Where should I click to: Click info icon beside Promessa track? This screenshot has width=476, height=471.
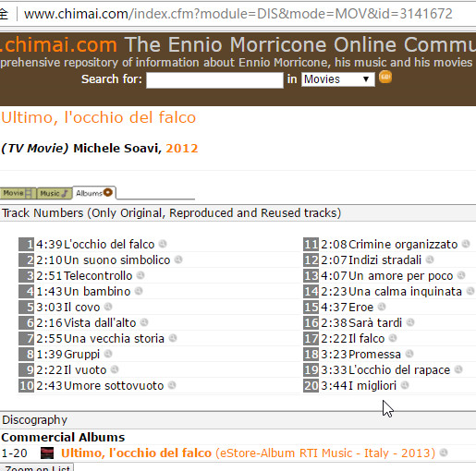(x=409, y=354)
